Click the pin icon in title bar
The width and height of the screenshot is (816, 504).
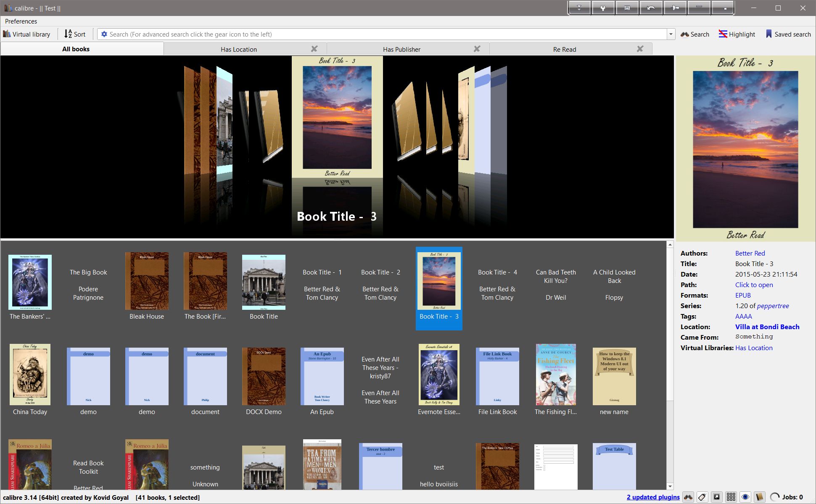[675, 8]
